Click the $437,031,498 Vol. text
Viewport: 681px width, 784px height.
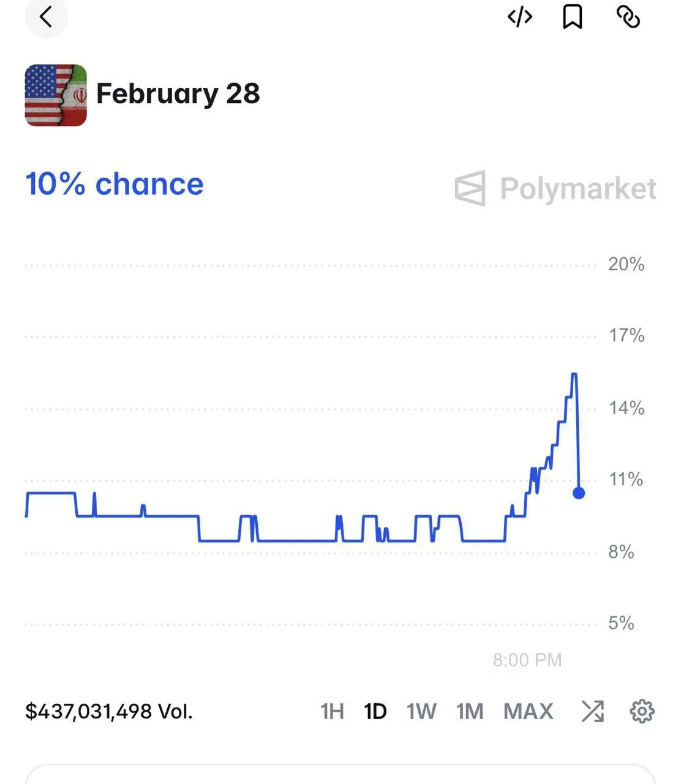coord(109,712)
